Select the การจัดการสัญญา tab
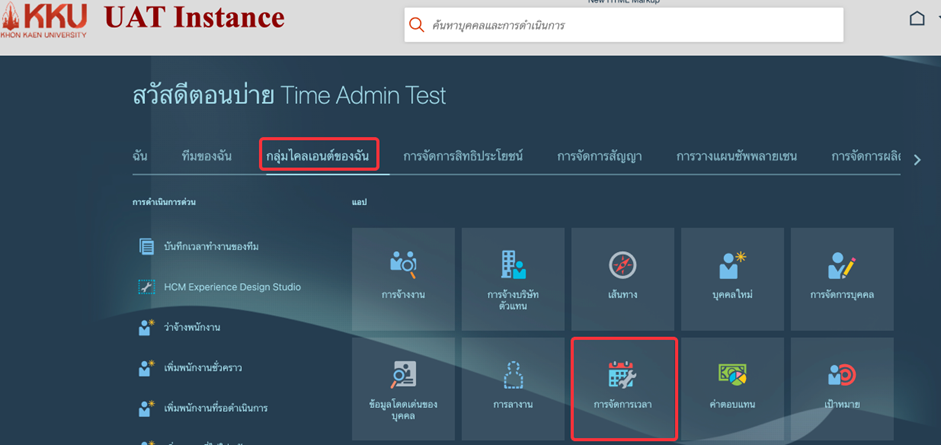 click(x=599, y=156)
